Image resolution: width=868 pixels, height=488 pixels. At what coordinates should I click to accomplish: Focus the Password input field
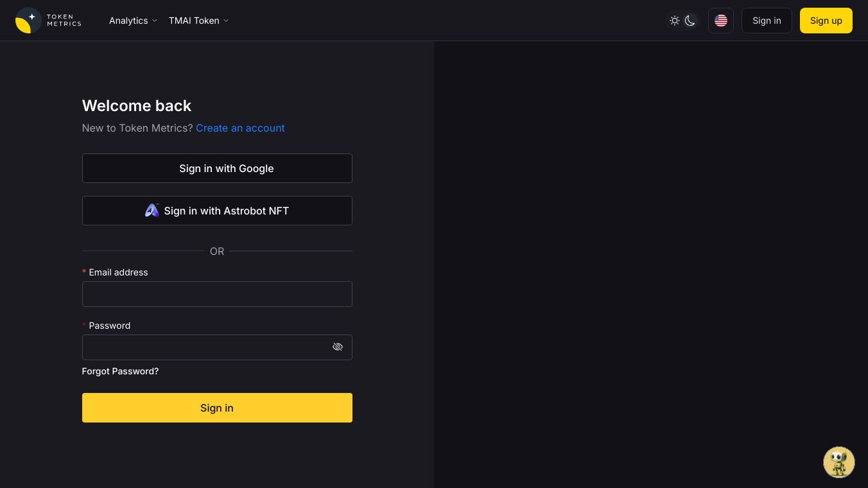pos(205,347)
